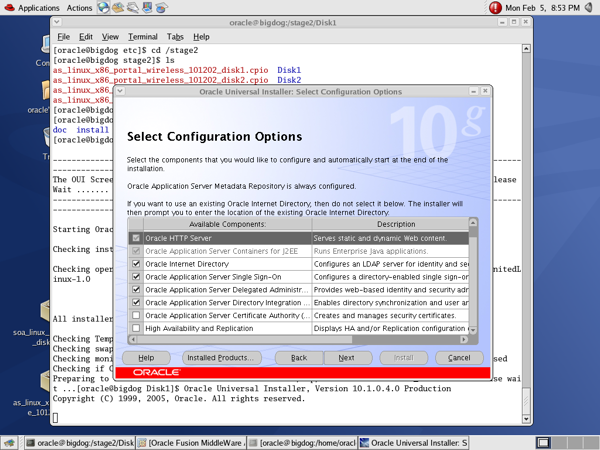Cancel the Oracle installer
Image resolution: width=600 pixels, height=450 pixels.
459,358
